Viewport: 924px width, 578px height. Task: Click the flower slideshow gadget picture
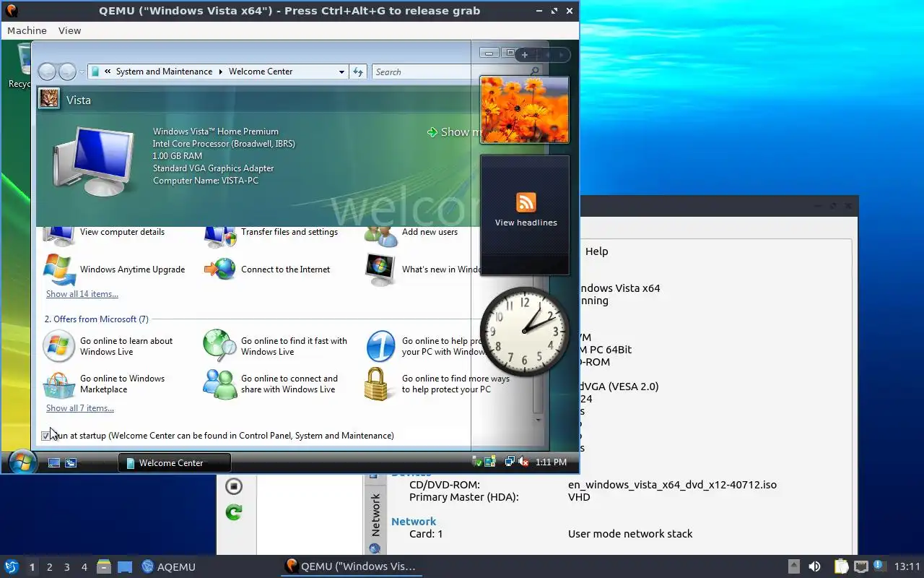(525, 110)
